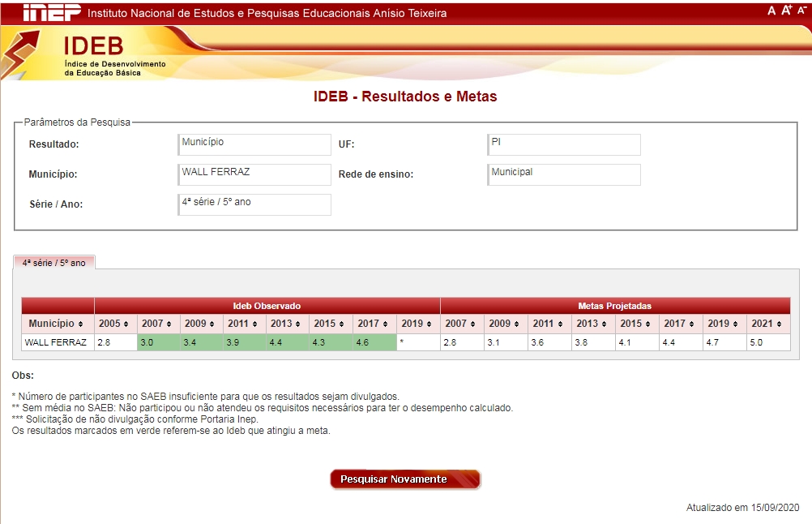The image size is (812, 524).
Task: Click the Rede de ensino field
Action: (564, 174)
